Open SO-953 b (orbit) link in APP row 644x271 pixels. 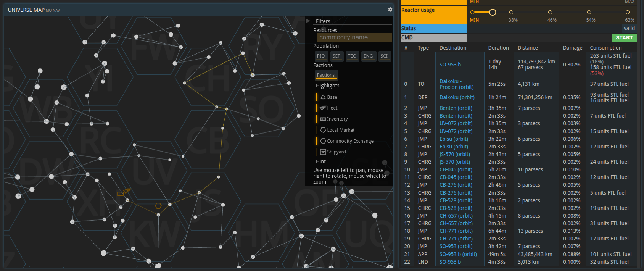coord(458,254)
